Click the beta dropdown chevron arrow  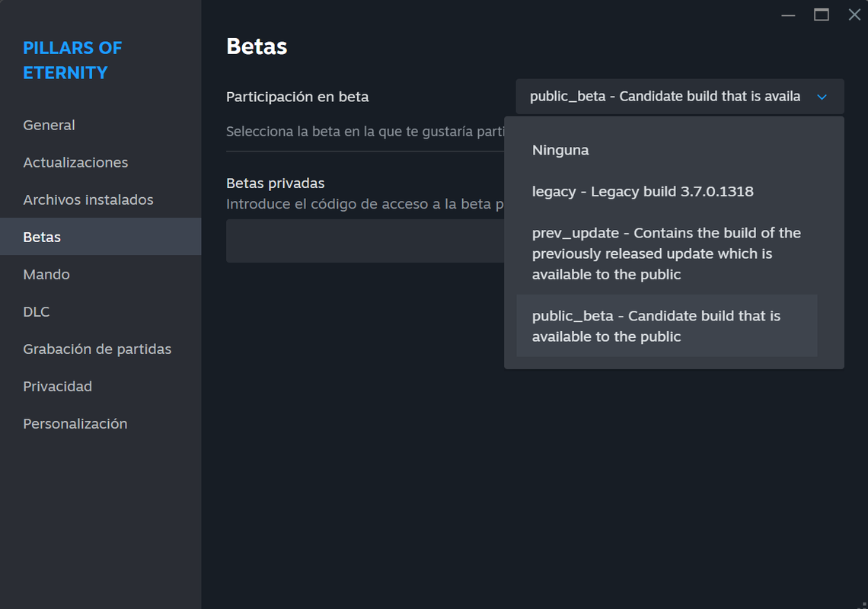(822, 97)
